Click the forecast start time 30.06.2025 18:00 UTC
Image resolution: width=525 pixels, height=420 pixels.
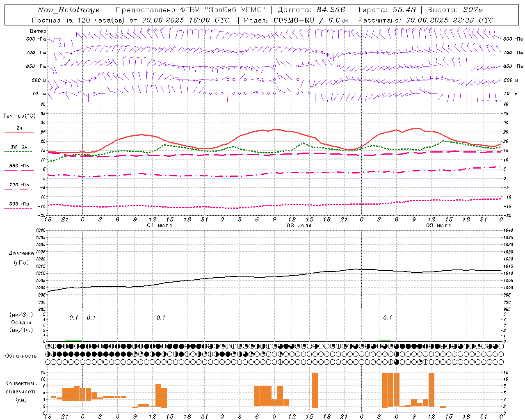point(185,20)
